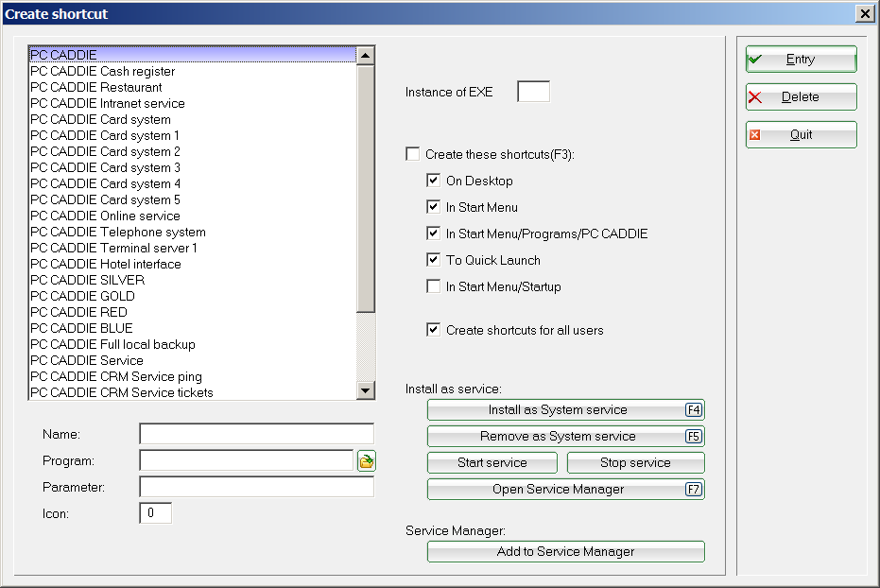
Task: Select PC CADDIE Service entry
Action: [193, 361]
